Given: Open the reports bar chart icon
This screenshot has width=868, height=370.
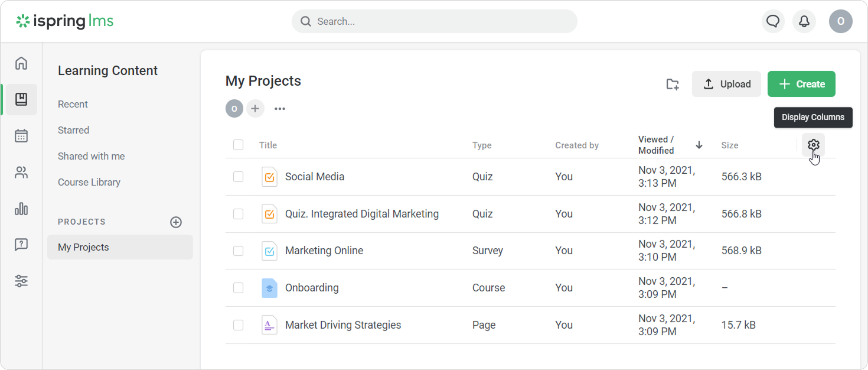Looking at the screenshot, I should 21,209.
